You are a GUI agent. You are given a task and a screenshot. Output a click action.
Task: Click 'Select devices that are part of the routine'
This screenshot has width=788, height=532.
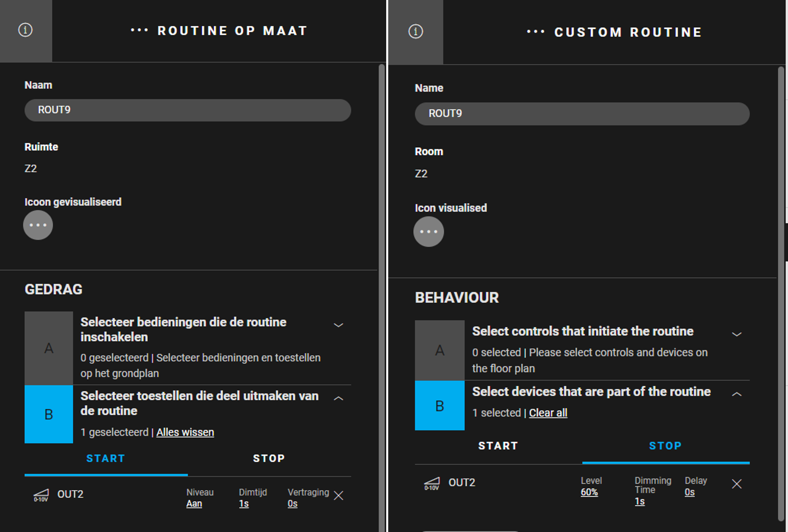tap(591, 392)
